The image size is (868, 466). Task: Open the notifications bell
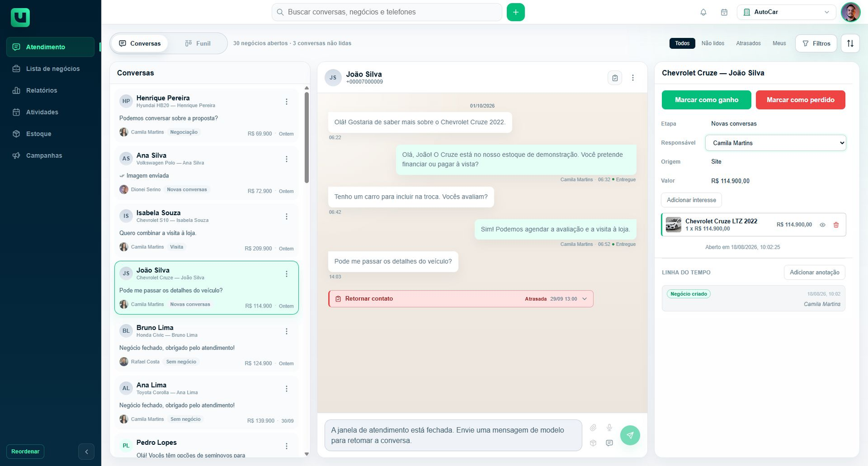(x=703, y=12)
